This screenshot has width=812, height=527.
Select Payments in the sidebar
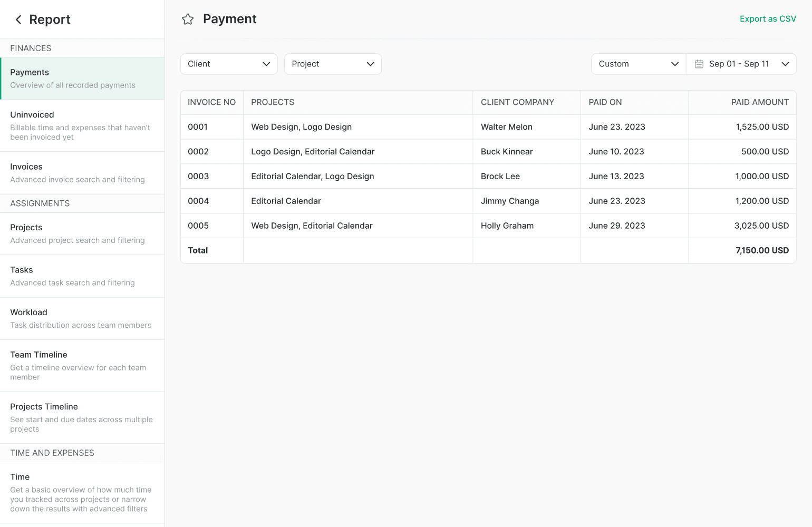point(82,79)
